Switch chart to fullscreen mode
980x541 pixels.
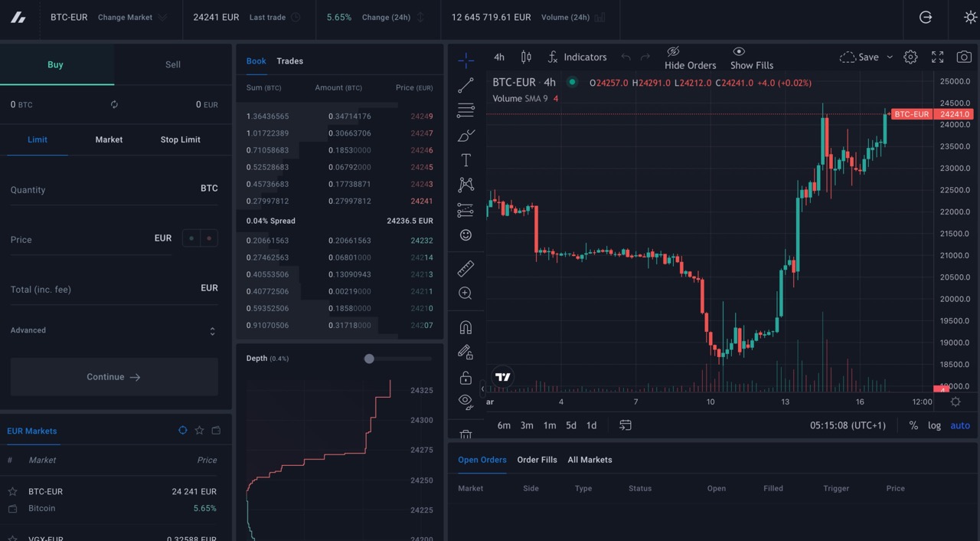(937, 57)
